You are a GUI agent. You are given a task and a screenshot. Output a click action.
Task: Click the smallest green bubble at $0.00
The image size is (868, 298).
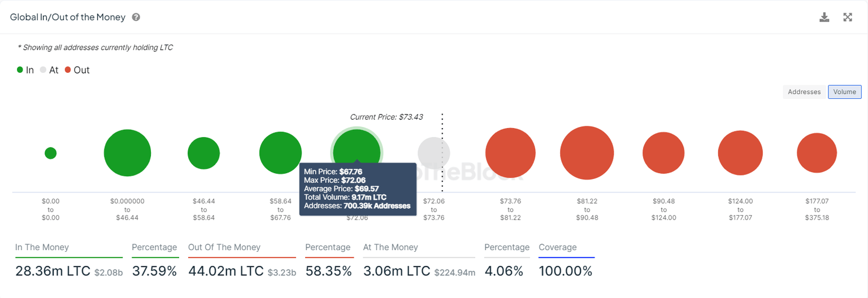[x=50, y=153]
